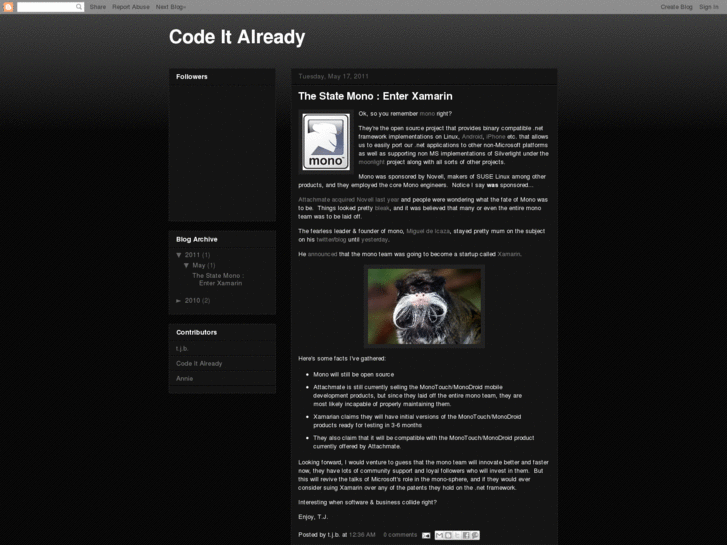Viewport: 727px width, 545px height.
Task: Click Report Abuse in navbar
Action: (x=131, y=7)
